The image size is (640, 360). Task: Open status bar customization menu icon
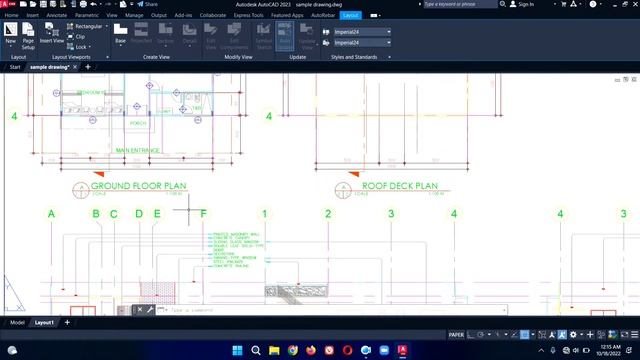pos(635,335)
